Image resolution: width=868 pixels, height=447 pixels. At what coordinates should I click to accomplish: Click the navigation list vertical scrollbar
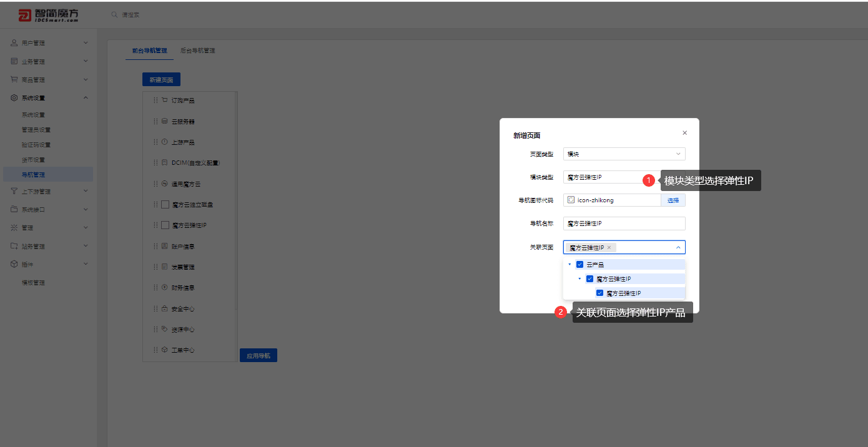pyautogui.click(x=236, y=200)
